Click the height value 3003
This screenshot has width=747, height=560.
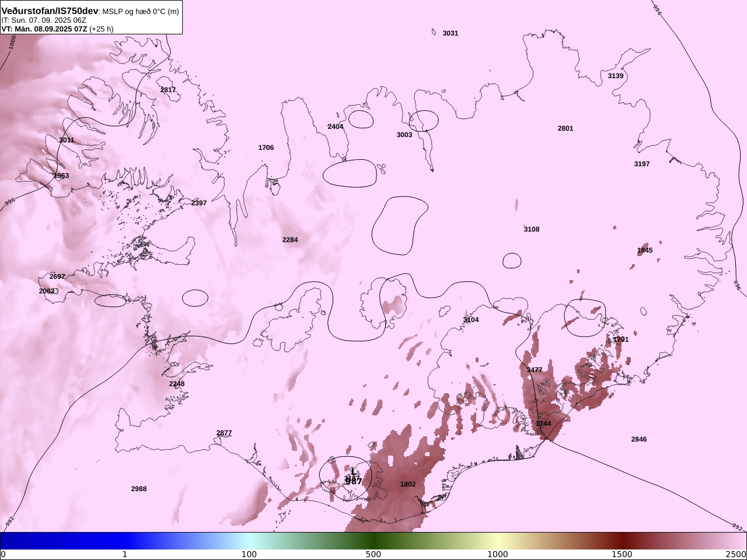coord(404,135)
